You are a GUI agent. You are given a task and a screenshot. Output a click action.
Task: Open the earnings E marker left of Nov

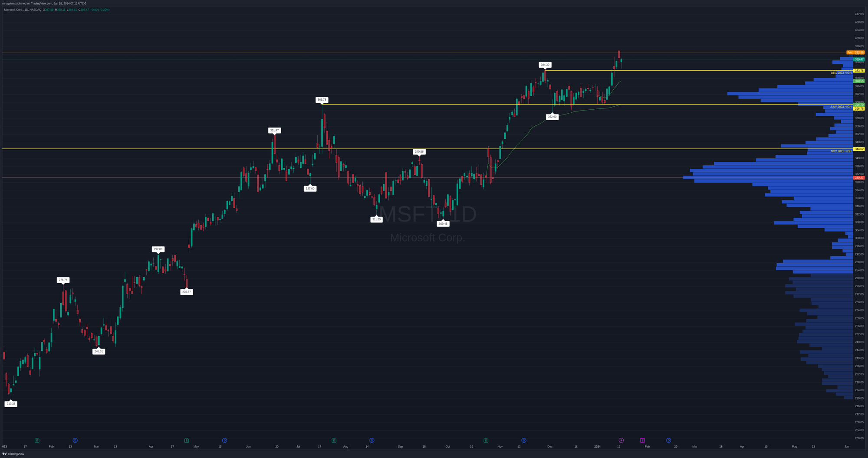click(x=486, y=440)
